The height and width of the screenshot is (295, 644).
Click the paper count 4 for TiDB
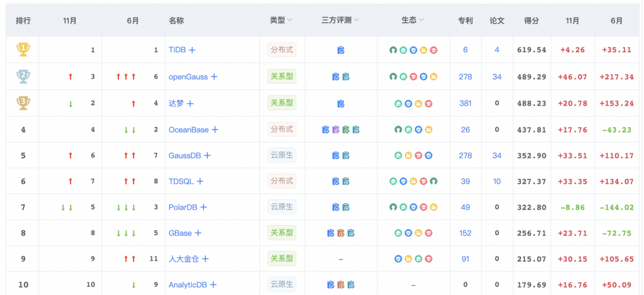[x=497, y=50]
